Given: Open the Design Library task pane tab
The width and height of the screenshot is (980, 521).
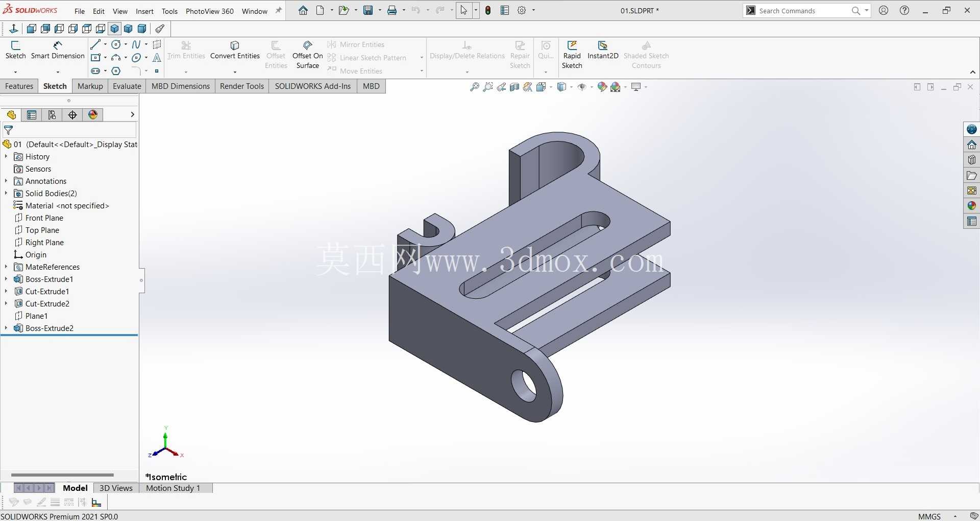Looking at the screenshot, I should click(x=971, y=160).
